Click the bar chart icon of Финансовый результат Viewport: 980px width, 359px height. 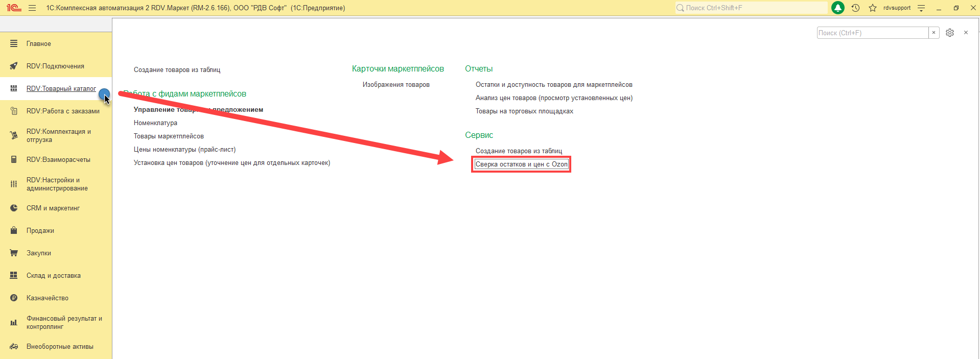coord(14,322)
